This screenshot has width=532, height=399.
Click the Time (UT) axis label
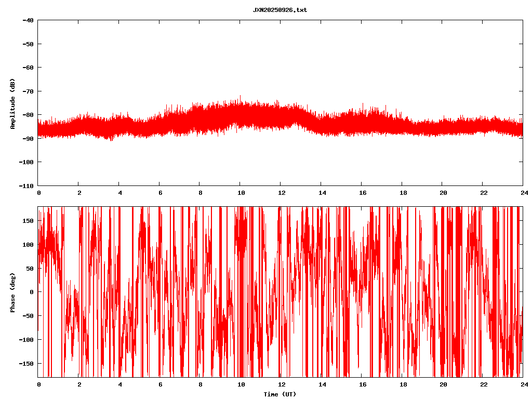point(280,394)
